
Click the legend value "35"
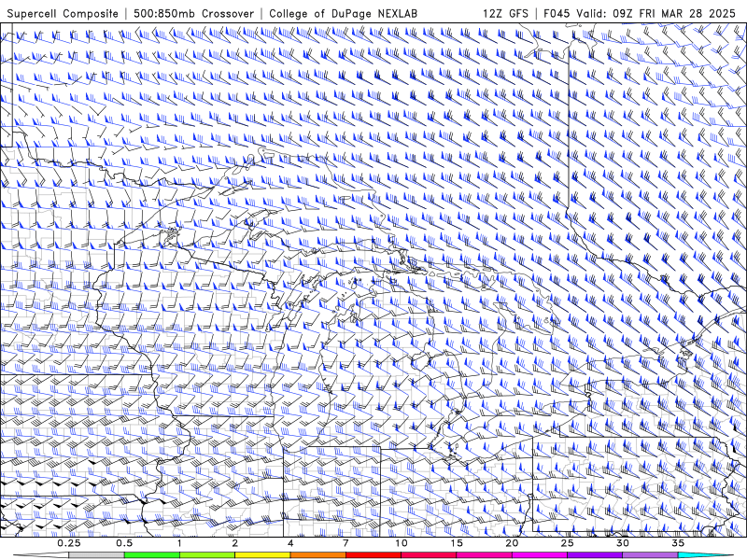point(678,543)
